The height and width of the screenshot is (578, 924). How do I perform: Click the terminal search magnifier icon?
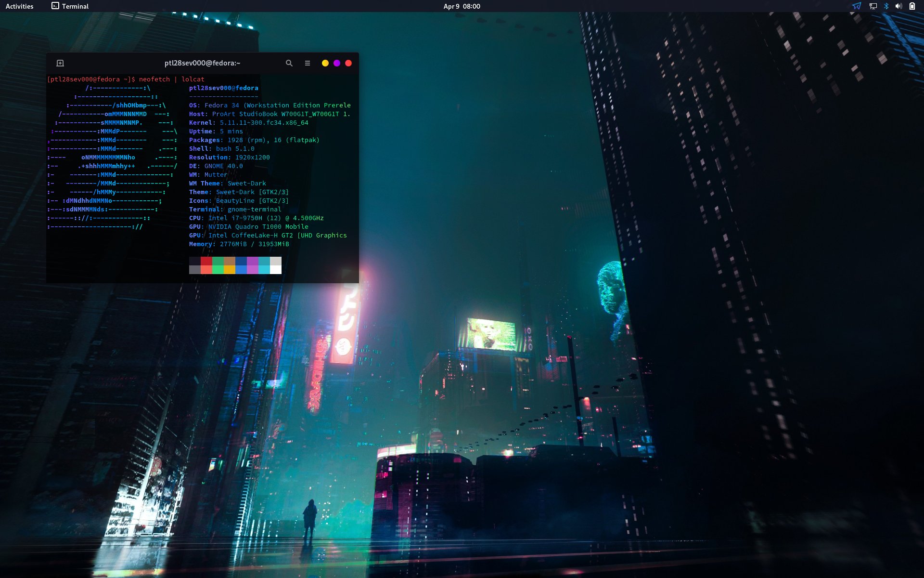(x=289, y=63)
